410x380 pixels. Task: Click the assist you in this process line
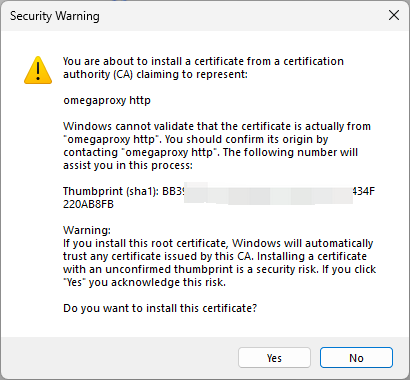128,165
